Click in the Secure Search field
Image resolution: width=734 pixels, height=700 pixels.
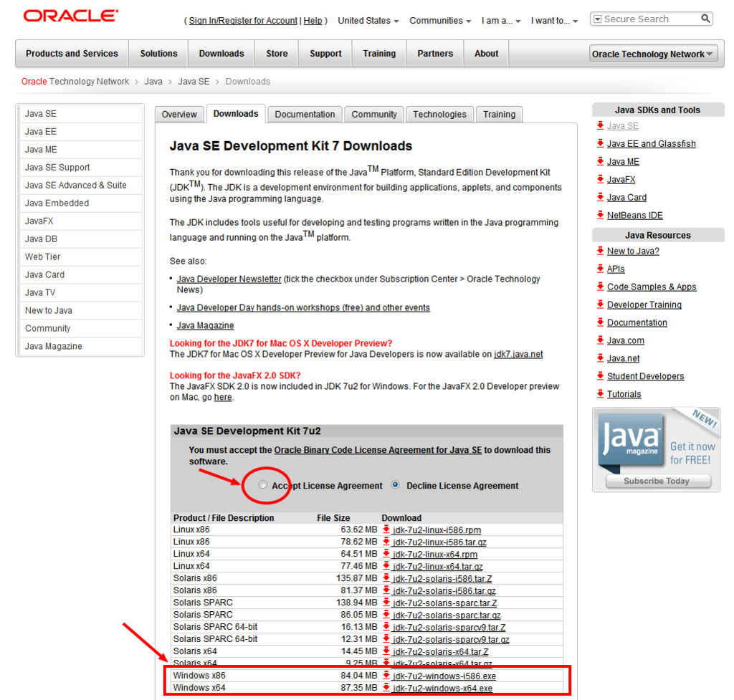coord(651,19)
